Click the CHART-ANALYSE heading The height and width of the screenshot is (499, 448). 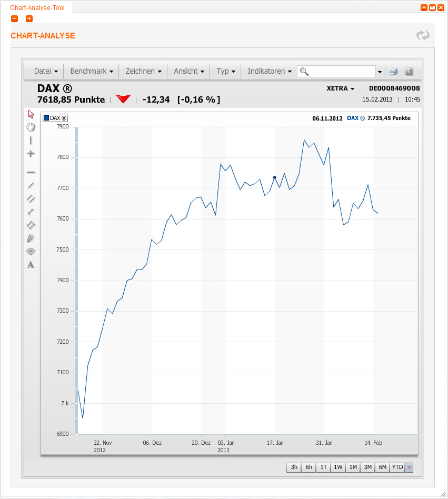click(43, 36)
